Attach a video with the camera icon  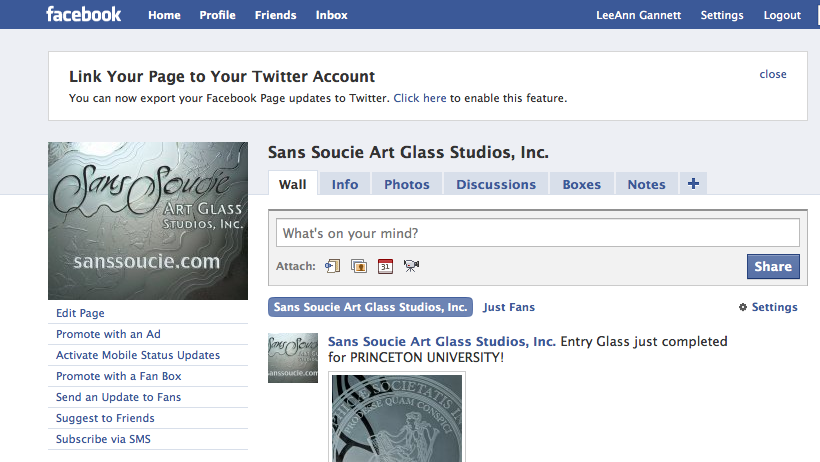[412, 266]
